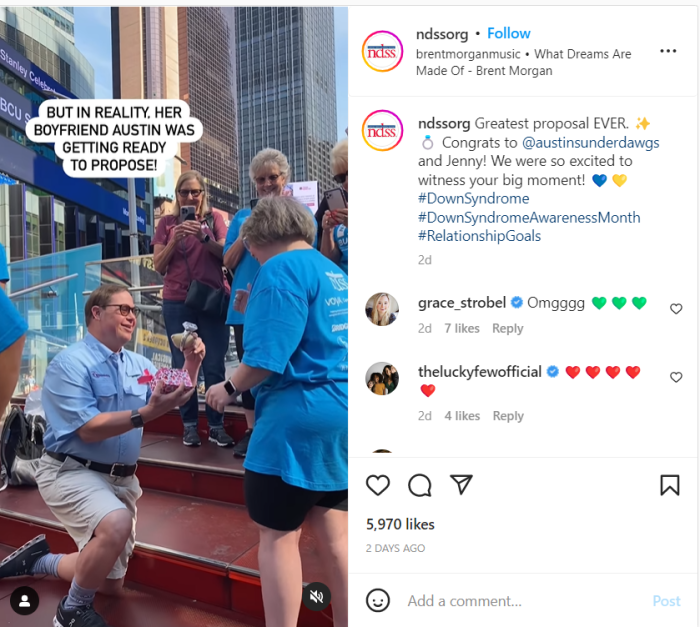Open the brentmorganmusic audio link
Viewport: 700px width, 627px height.
pyautogui.click(x=468, y=54)
